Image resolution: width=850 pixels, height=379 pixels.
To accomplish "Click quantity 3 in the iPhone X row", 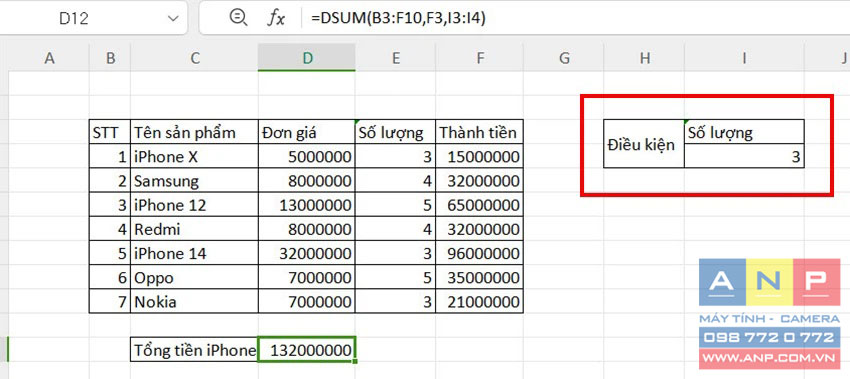I will tap(395, 156).
